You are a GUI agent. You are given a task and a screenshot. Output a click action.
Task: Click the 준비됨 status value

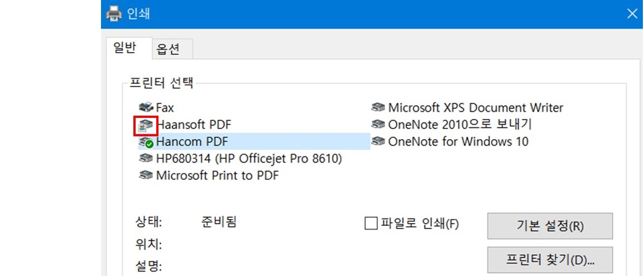click(x=219, y=222)
